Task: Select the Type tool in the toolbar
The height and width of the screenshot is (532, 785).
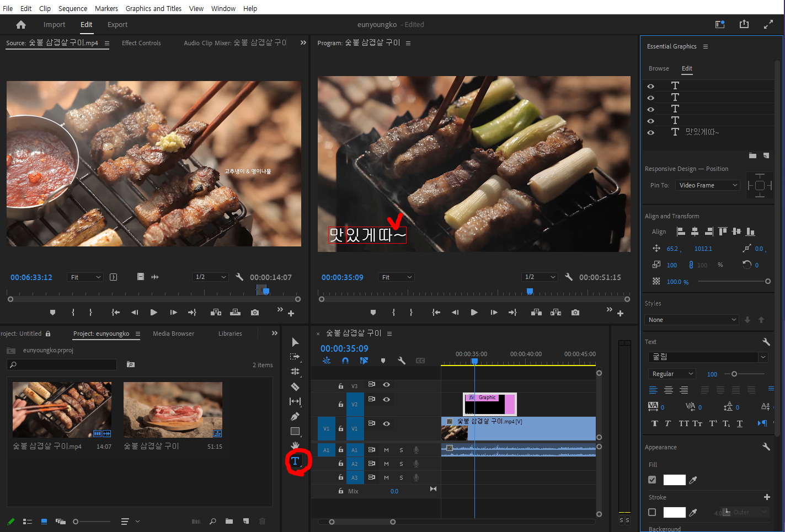Action: coord(295,461)
